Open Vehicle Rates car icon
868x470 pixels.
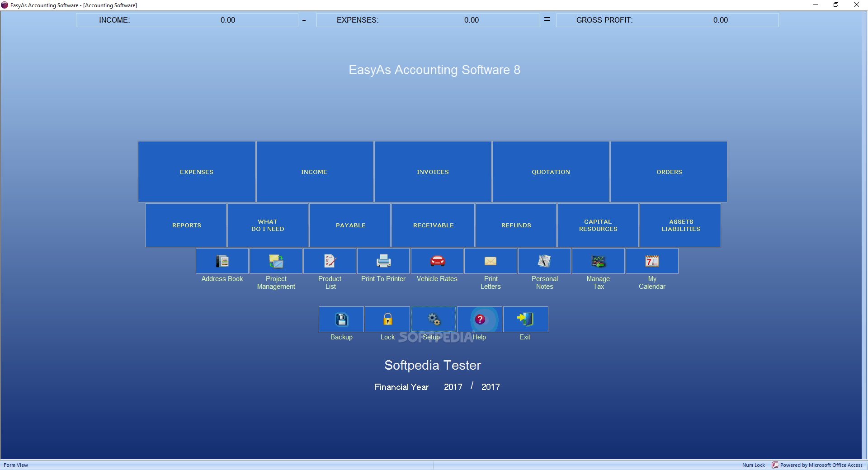(437, 261)
